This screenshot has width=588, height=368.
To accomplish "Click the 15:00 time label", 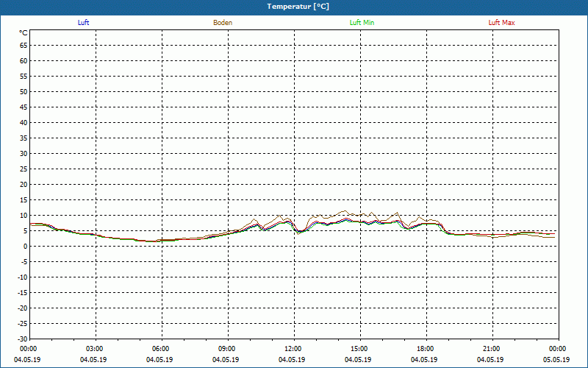I will (360, 349).
